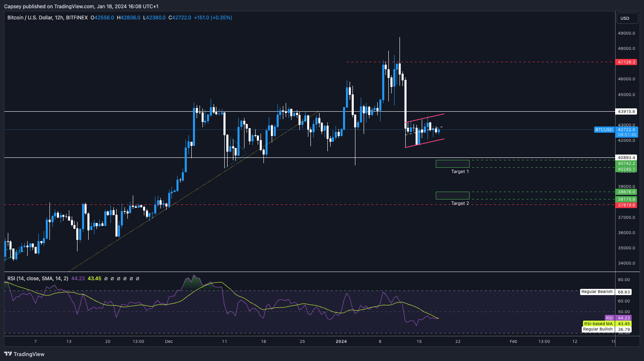Image resolution: width=644 pixels, height=361 pixels.
Task: Click the Regular Bullish label
Action: click(598, 329)
